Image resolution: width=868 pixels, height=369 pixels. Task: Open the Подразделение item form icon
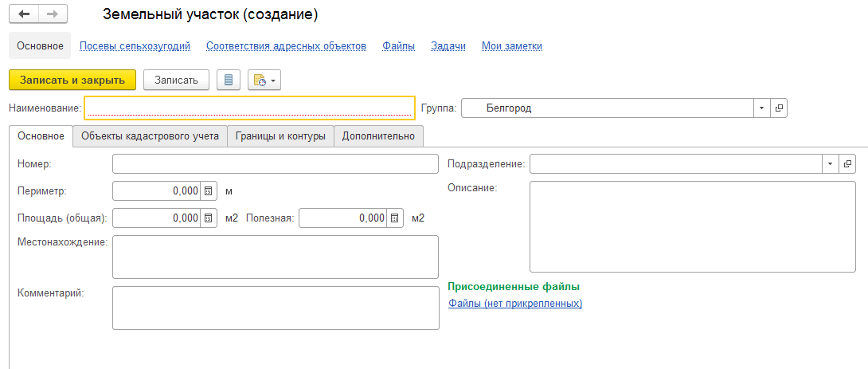click(x=847, y=164)
